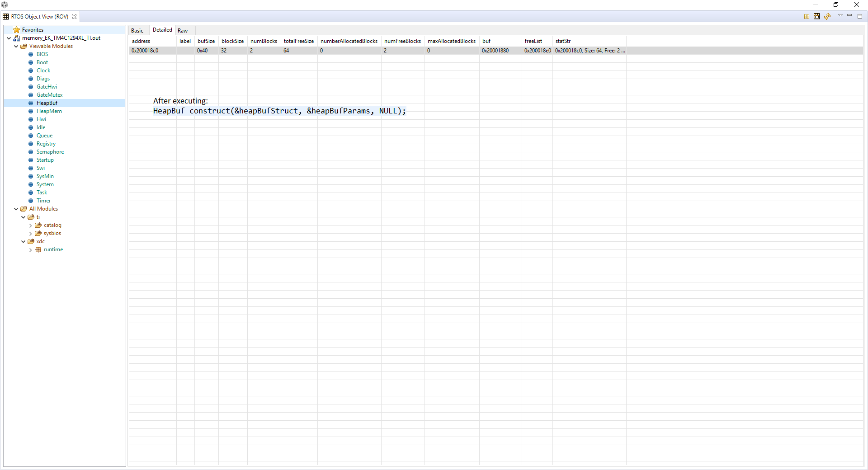Click the All Modules folder icon
The image size is (868, 470).
(24, 209)
